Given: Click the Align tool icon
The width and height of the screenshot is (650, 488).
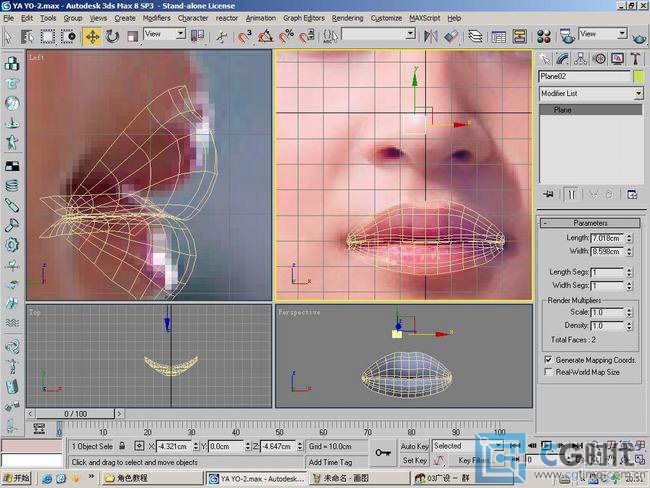Looking at the screenshot, I should tap(451, 36).
